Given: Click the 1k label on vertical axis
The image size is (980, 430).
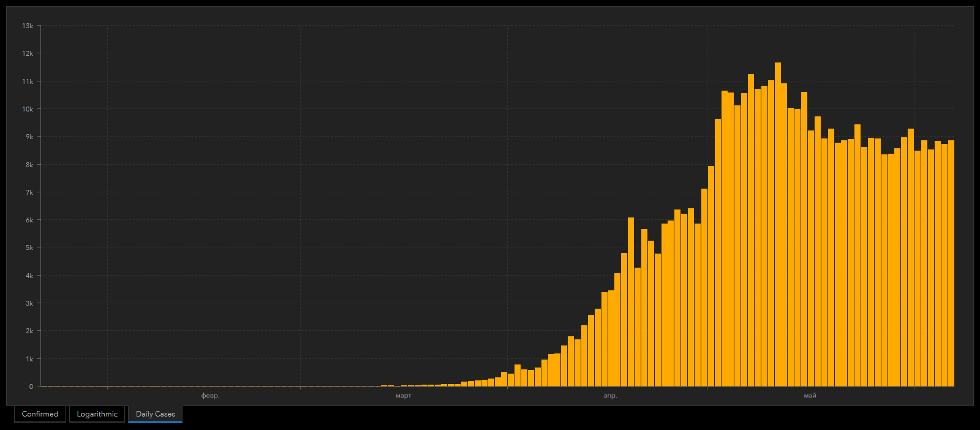Looking at the screenshot, I should 29,359.
